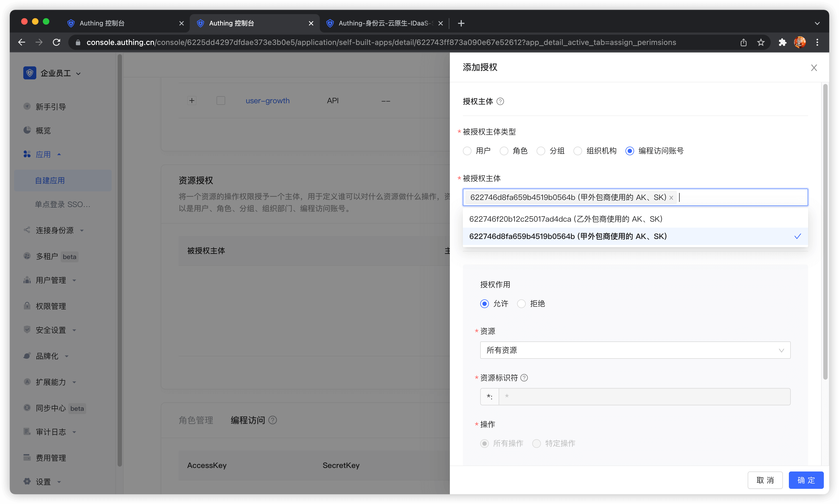The height and width of the screenshot is (504, 839).
Task: Set 授权作用 to 拒绝
Action: [521, 304]
